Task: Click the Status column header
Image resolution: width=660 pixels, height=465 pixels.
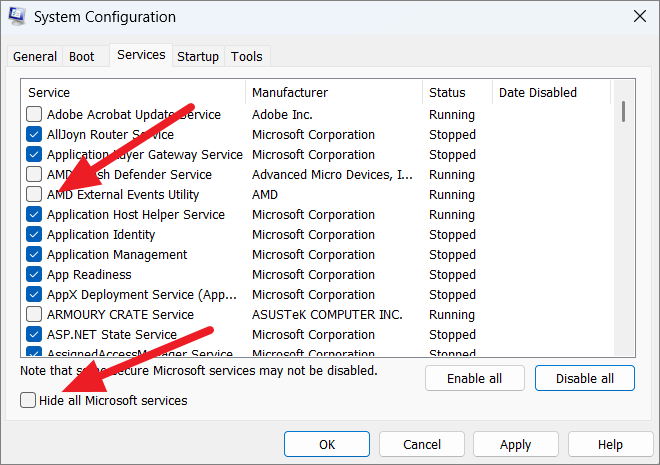Action: pos(457,93)
